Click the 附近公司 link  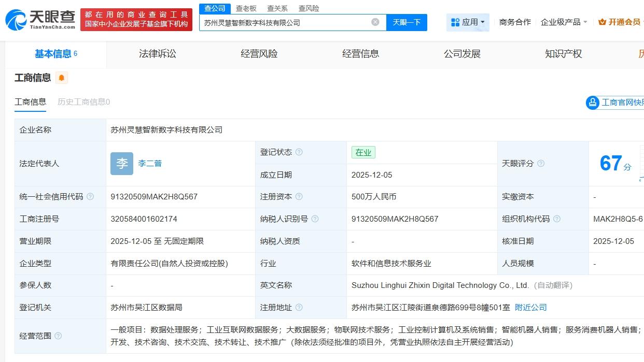530,308
